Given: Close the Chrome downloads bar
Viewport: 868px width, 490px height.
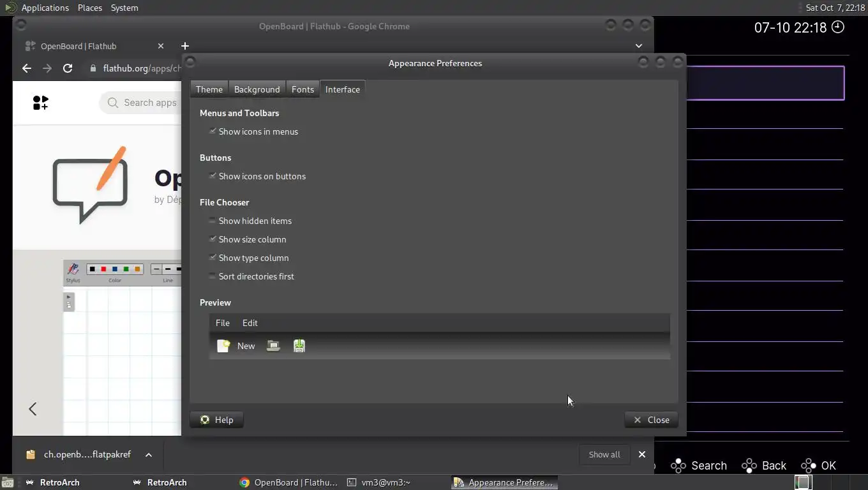Looking at the screenshot, I should 642,454.
